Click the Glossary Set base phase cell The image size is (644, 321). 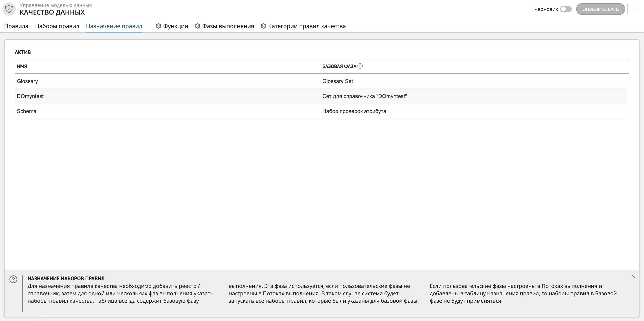point(337,81)
